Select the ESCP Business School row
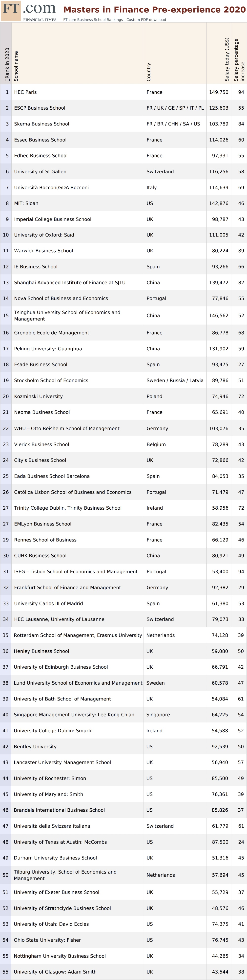The image size is (247, 980). click(40, 108)
